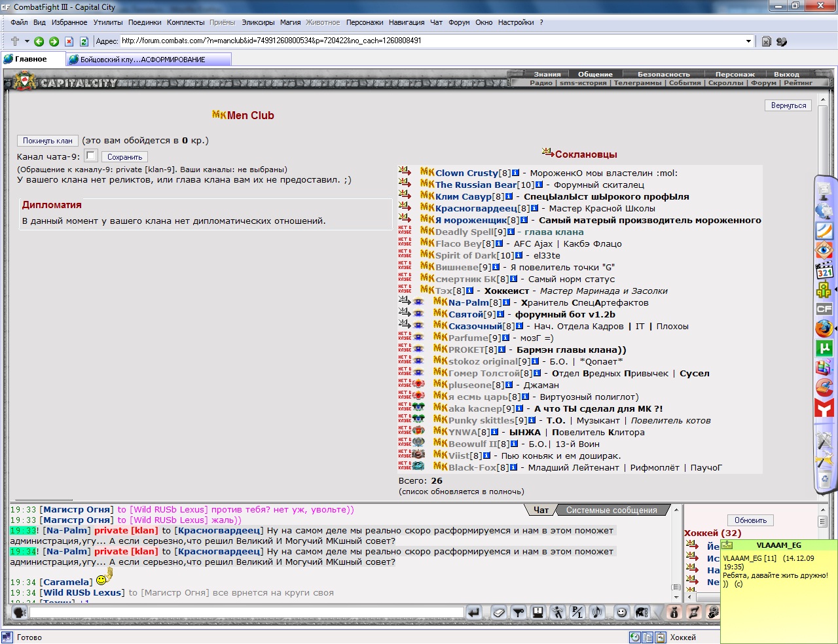
Task: Click the red stop loading icon
Action: (x=69, y=41)
